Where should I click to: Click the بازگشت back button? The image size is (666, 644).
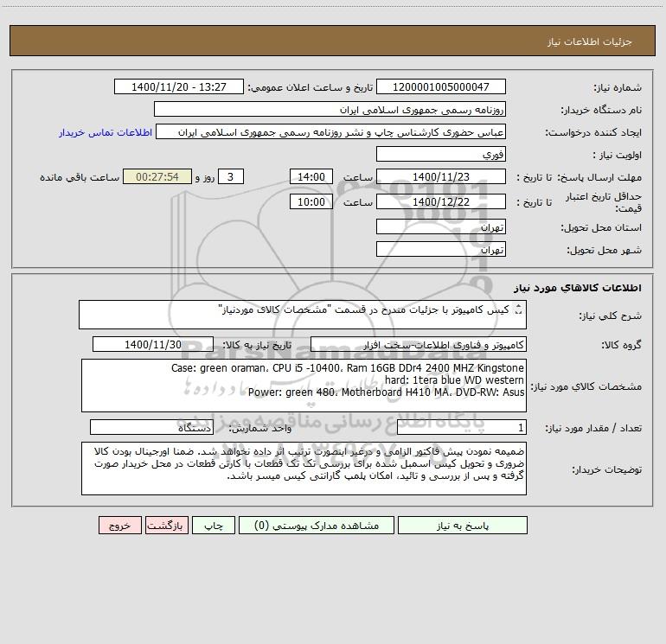(166, 526)
